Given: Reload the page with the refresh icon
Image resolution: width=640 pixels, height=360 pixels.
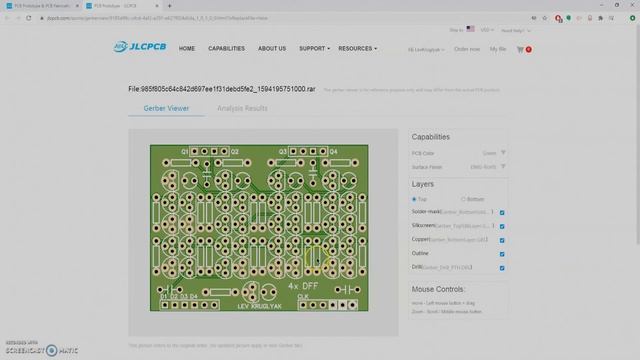Looking at the screenshot, I should pyautogui.click(x=29, y=18).
